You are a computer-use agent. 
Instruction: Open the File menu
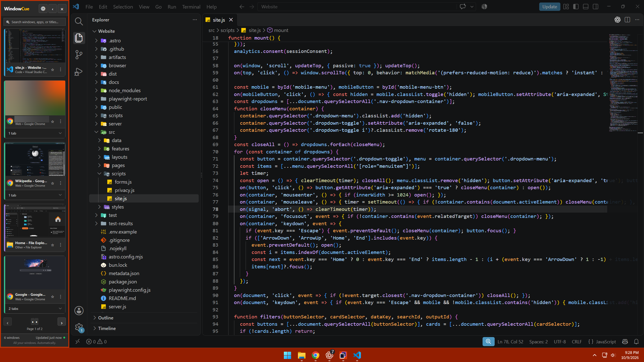point(89,7)
